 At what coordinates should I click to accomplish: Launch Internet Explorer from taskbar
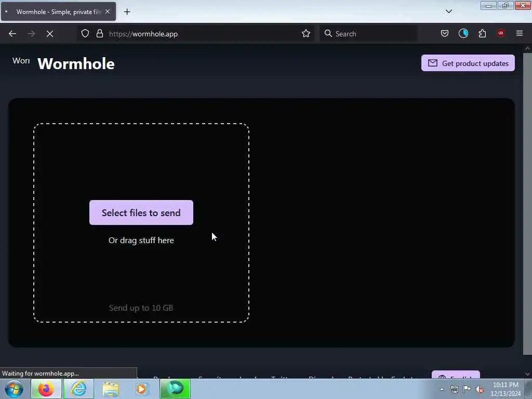tap(79, 389)
